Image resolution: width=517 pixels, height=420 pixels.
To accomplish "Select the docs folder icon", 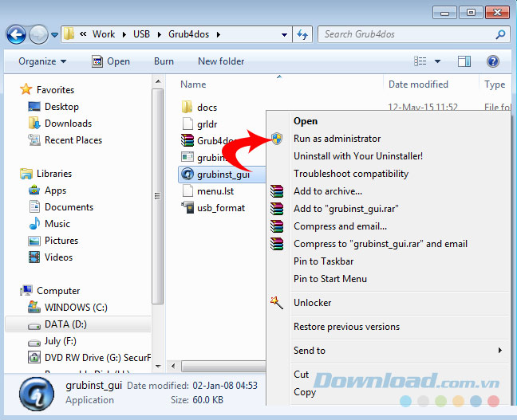I will [187, 108].
